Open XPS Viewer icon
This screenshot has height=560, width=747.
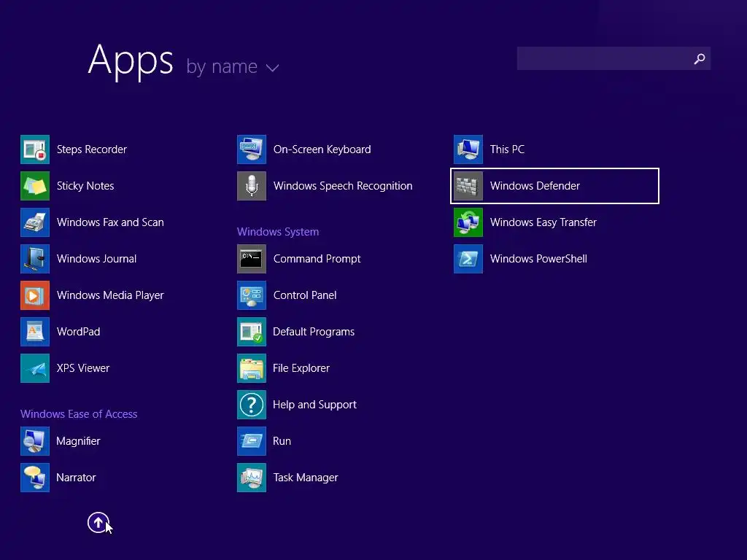tap(35, 368)
